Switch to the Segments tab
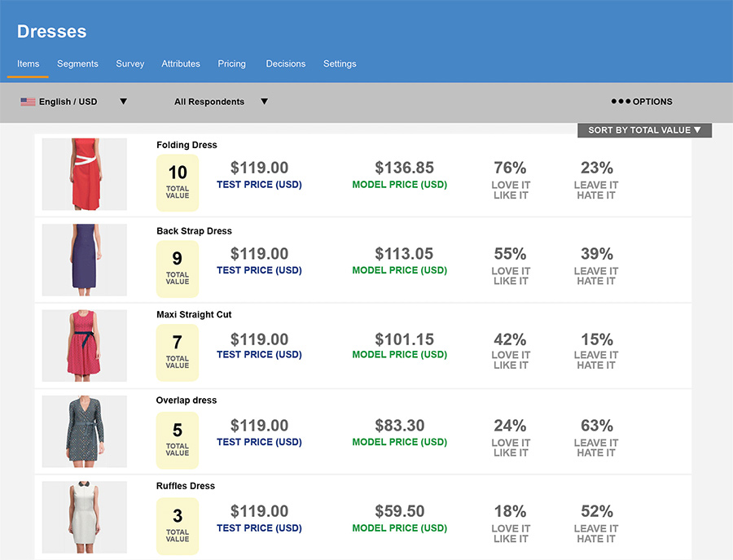 point(77,63)
